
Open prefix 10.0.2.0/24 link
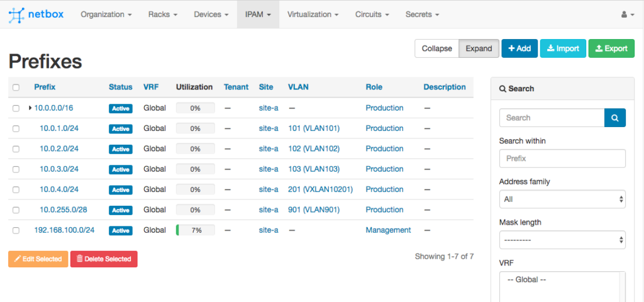coord(59,148)
